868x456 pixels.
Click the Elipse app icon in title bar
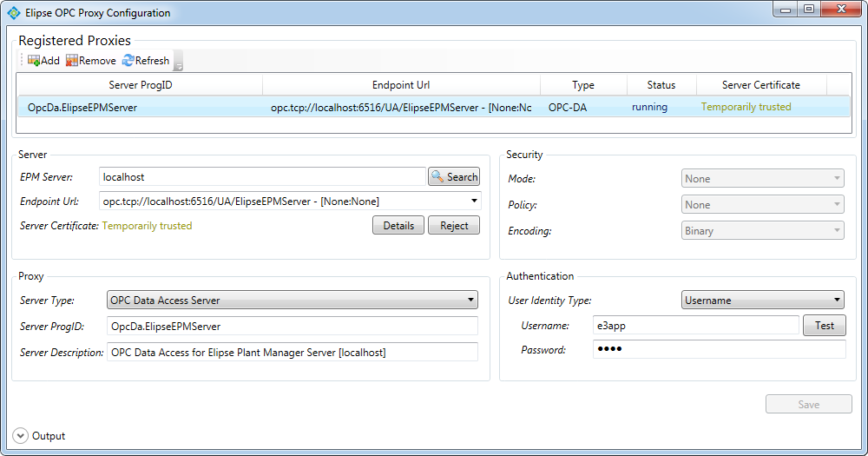tap(13, 13)
